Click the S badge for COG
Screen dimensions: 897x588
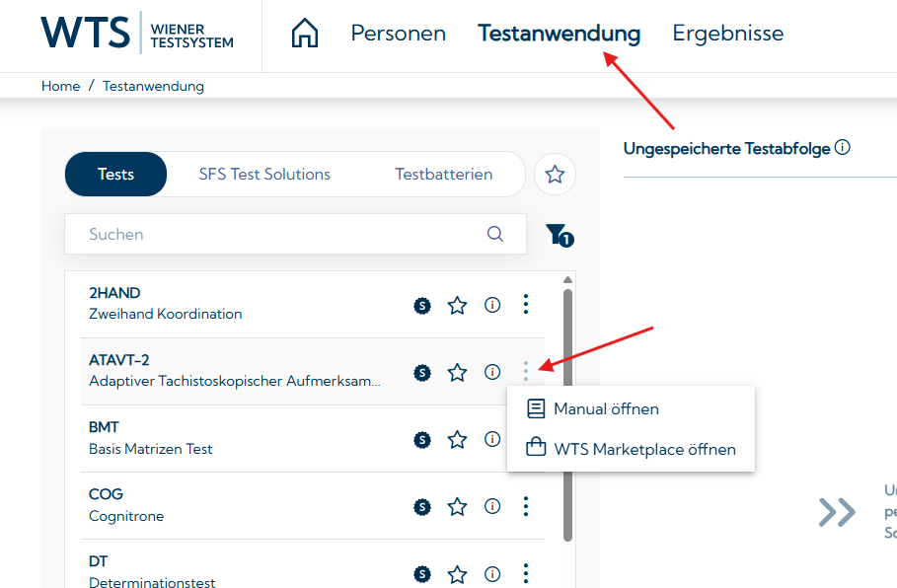click(422, 507)
